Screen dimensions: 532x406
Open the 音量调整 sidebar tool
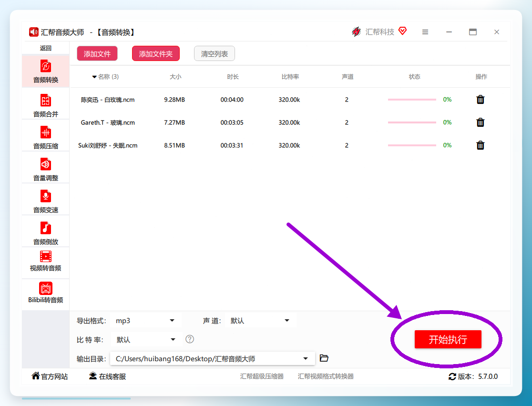click(x=45, y=169)
